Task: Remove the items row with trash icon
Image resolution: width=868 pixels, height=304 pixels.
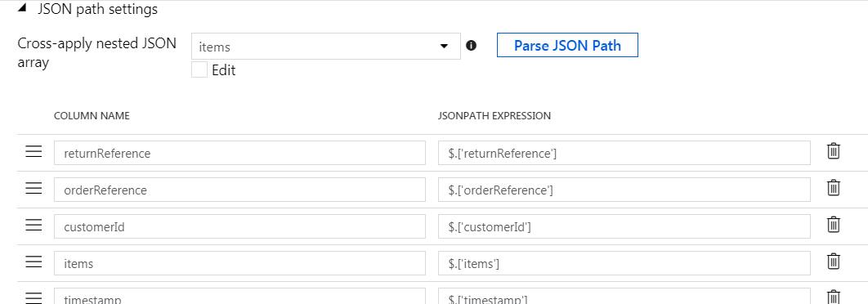Action: tap(833, 262)
